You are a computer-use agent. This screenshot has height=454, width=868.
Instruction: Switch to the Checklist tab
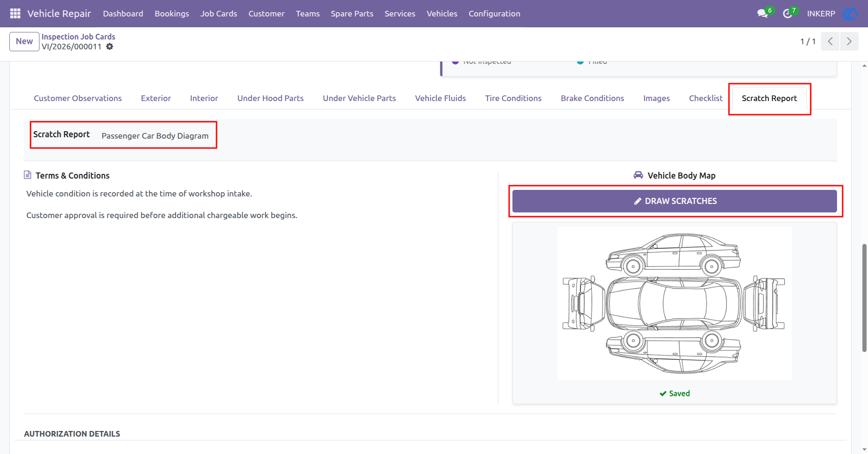click(705, 98)
